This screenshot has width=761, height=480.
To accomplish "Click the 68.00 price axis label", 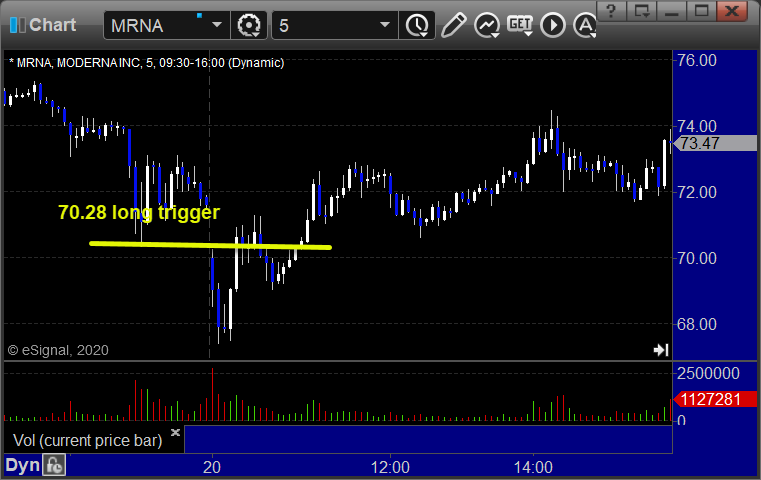I will click(x=696, y=324).
